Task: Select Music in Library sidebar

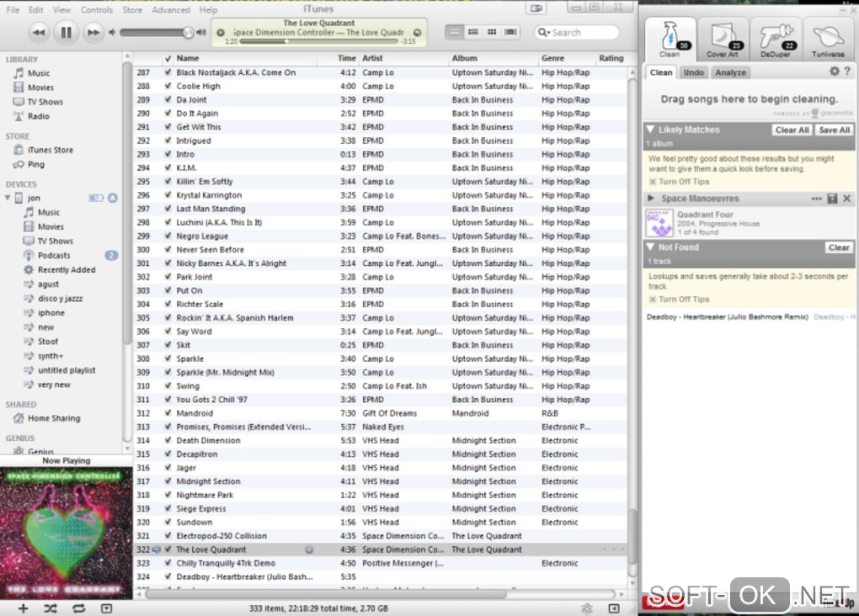Action: point(39,73)
